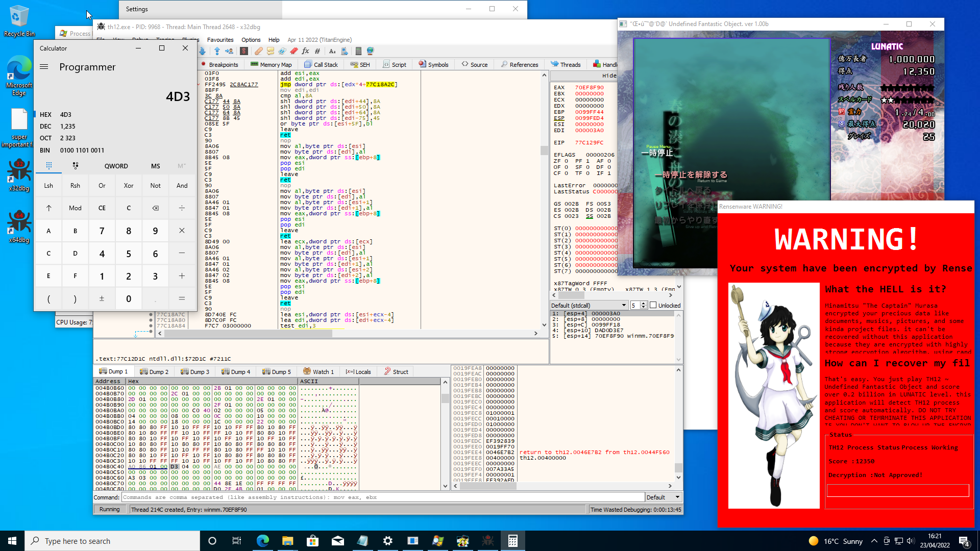Open Bookmarks via the red ribbon toolbar icon

click(x=293, y=51)
